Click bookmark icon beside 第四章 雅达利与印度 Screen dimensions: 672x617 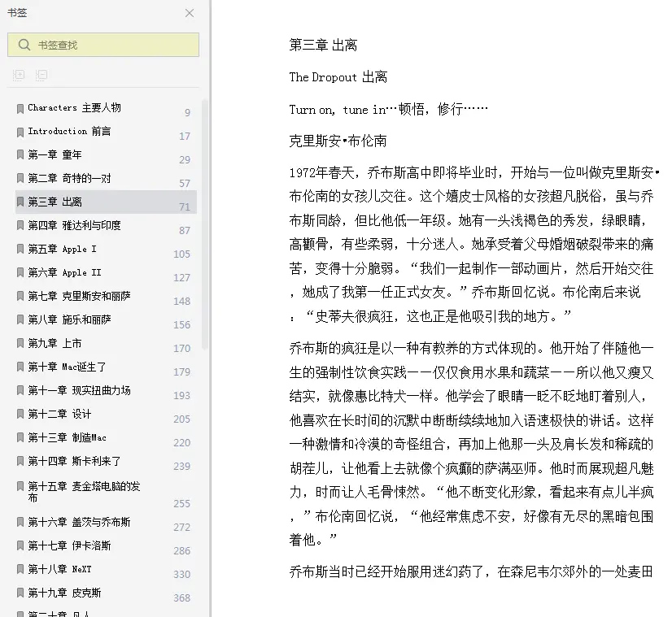(20, 225)
